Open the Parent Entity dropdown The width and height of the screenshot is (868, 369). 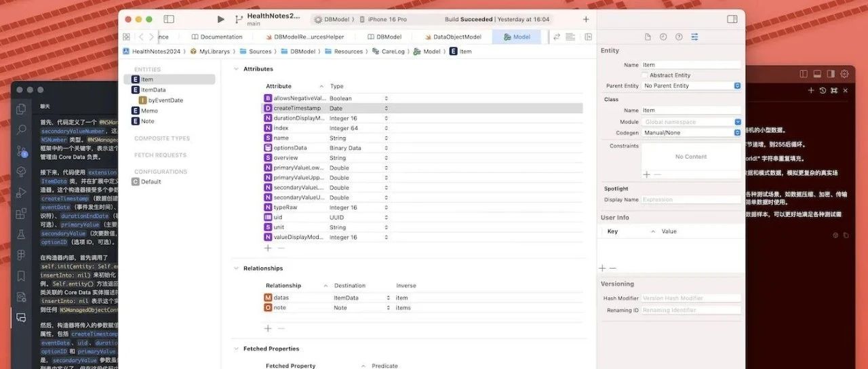[x=691, y=85]
